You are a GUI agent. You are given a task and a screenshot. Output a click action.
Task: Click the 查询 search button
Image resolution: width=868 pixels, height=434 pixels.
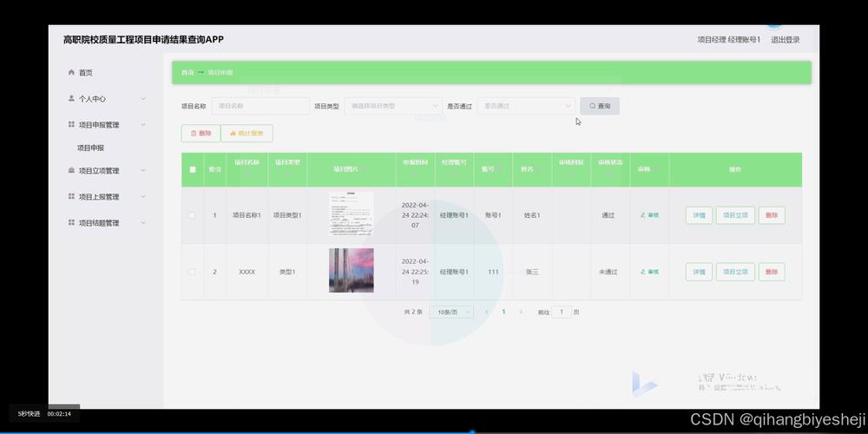(x=600, y=106)
